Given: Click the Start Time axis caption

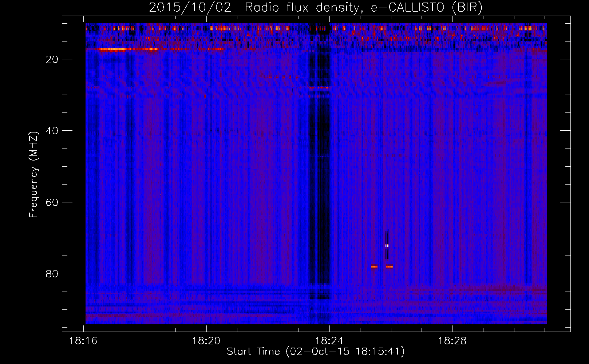Looking at the screenshot, I should (316, 352).
